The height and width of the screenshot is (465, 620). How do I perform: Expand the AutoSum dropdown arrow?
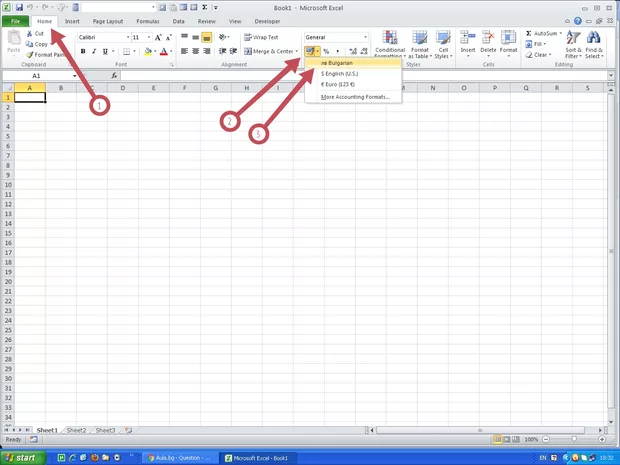560,33
